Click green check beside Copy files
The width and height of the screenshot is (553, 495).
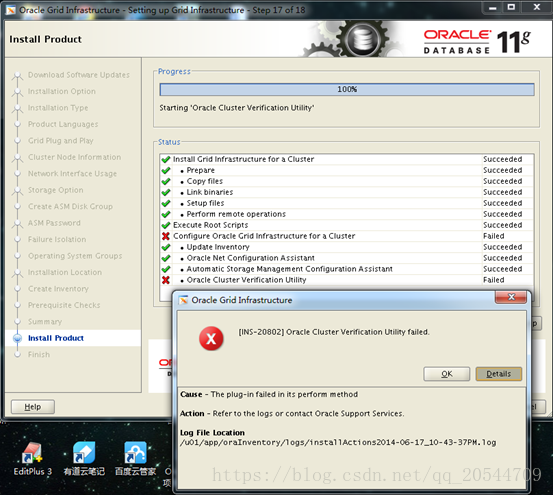tap(166, 181)
